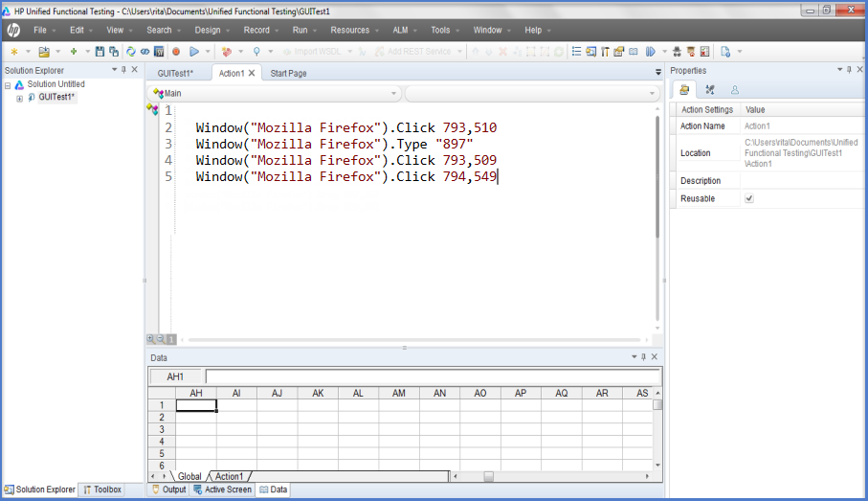Pin the Solution Explorer panel
The height and width of the screenshot is (501, 868).
tap(124, 70)
